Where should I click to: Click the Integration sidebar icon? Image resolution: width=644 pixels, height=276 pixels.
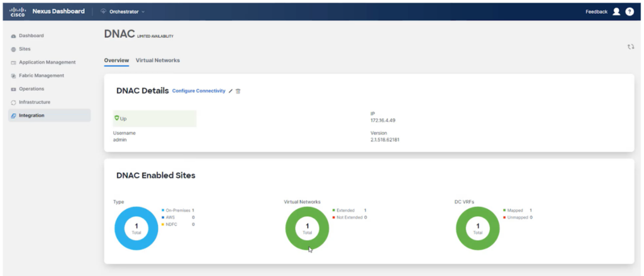tap(13, 116)
